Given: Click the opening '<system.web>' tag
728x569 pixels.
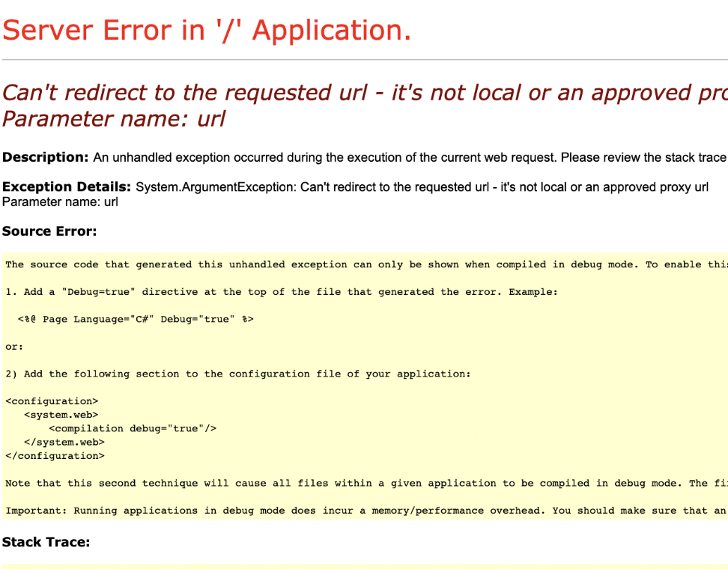Looking at the screenshot, I should [61, 415].
